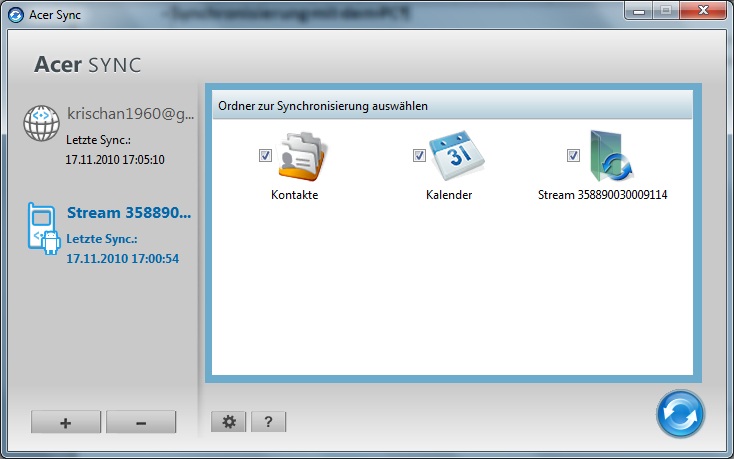Click the Stream folder sync icon
734x459 pixels.
(x=611, y=156)
